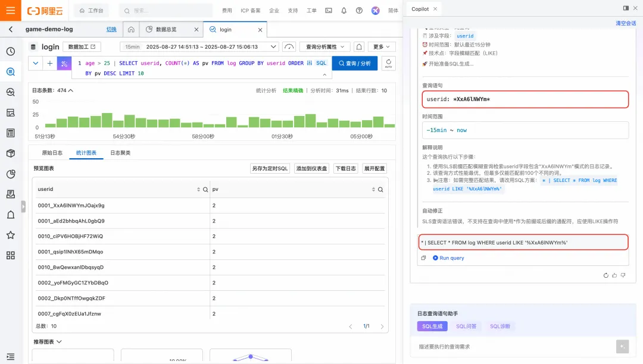Expand the collapsed left panel handle
The height and width of the screenshot is (364, 643).
pos(23,207)
